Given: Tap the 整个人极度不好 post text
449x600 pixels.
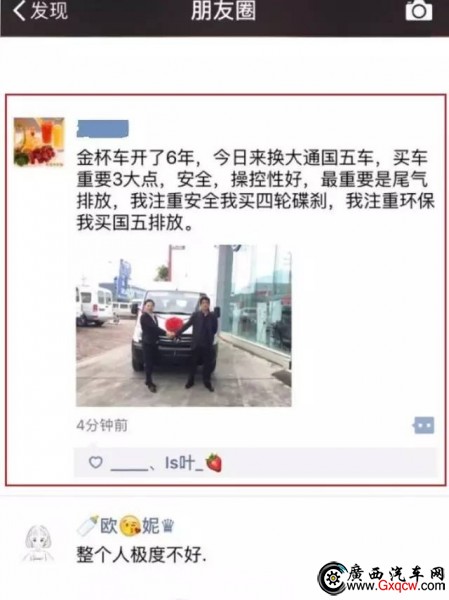Looking at the screenshot, I should tap(142, 554).
